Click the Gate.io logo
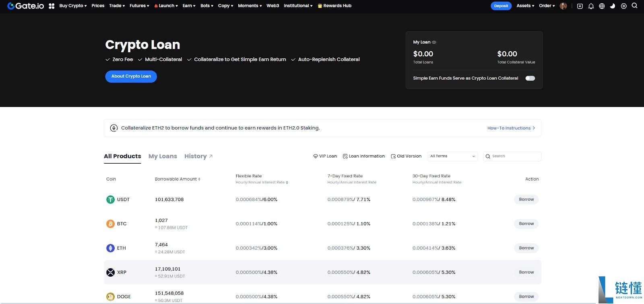Image resolution: width=644 pixels, height=304 pixels. pyautogui.click(x=26, y=6)
